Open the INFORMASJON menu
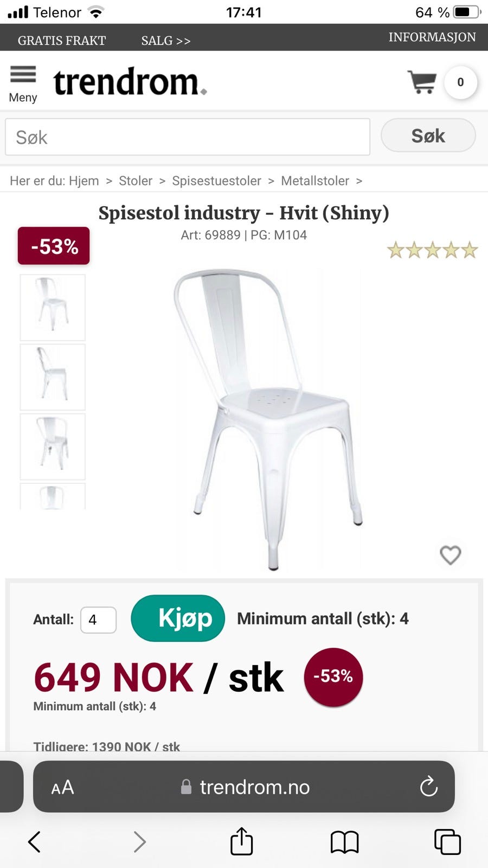Viewport: 488px width, 868px height. [432, 37]
